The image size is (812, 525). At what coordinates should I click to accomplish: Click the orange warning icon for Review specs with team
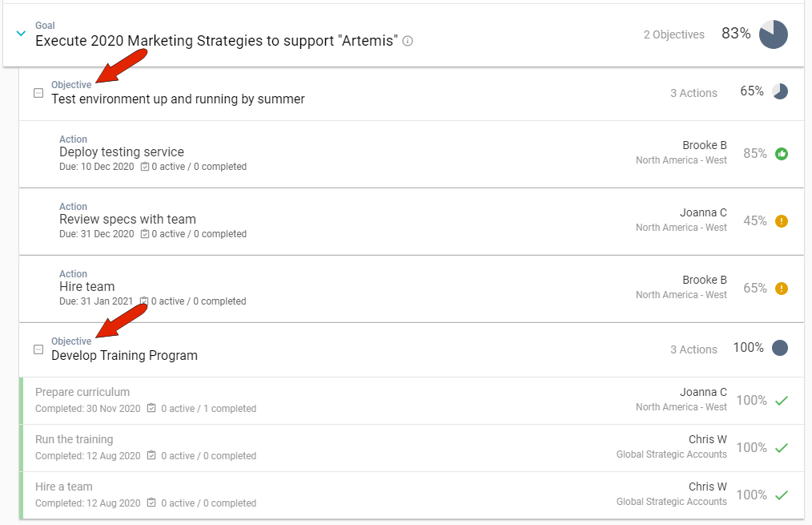[x=782, y=221]
